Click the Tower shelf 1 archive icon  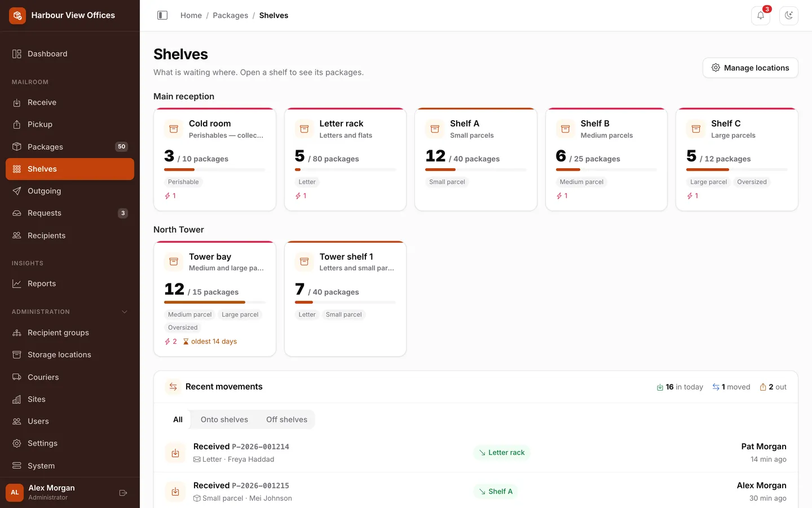coord(304,262)
